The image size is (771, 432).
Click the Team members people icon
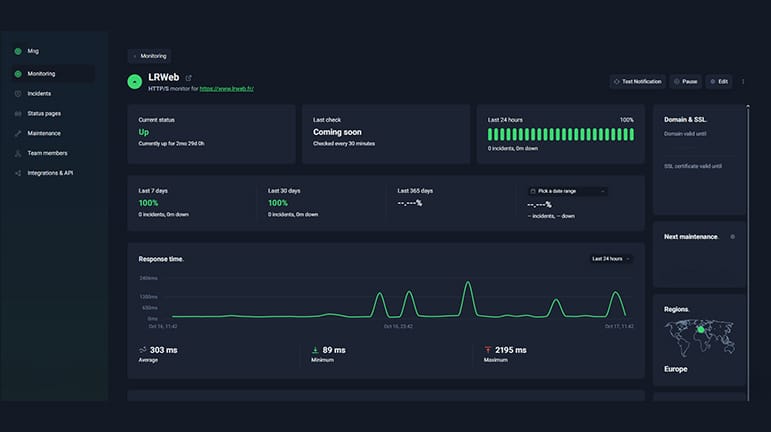pos(18,153)
